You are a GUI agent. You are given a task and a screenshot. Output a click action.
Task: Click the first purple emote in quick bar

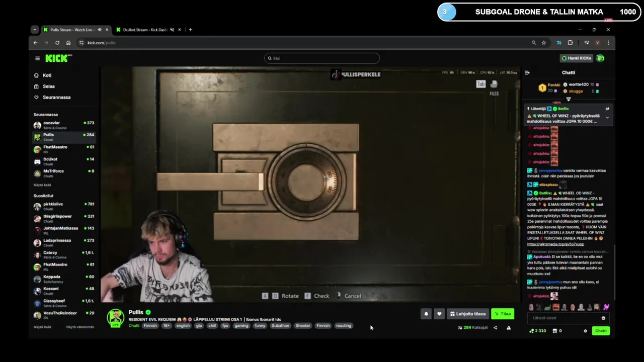point(606,307)
